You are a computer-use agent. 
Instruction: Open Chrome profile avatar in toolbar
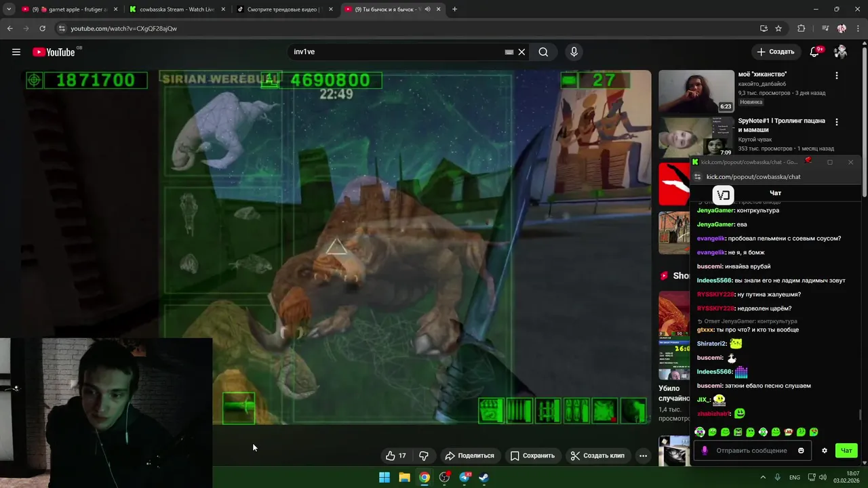pyautogui.click(x=842, y=28)
